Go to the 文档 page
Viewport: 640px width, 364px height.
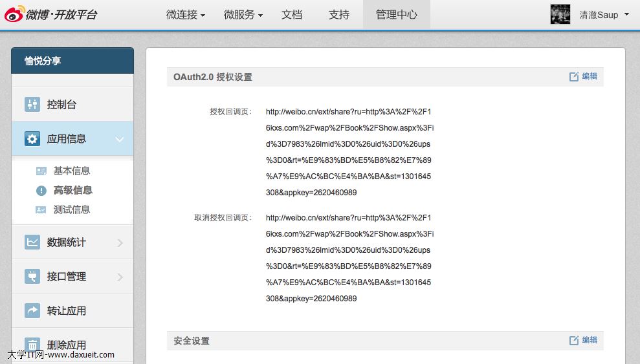pyautogui.click(x=292, y=15)
